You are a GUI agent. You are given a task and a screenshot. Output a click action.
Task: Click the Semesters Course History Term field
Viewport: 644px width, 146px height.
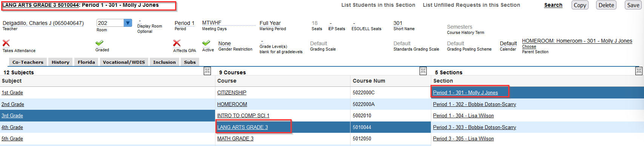coord(460,27)
